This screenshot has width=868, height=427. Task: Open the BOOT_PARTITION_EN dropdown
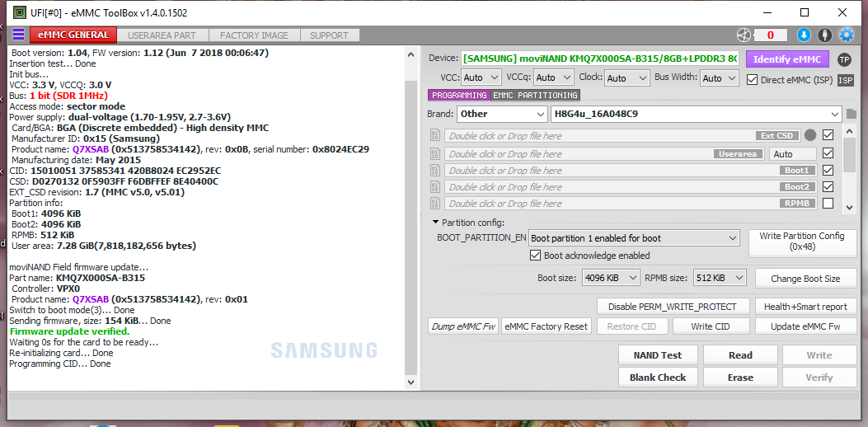[634, 238]
